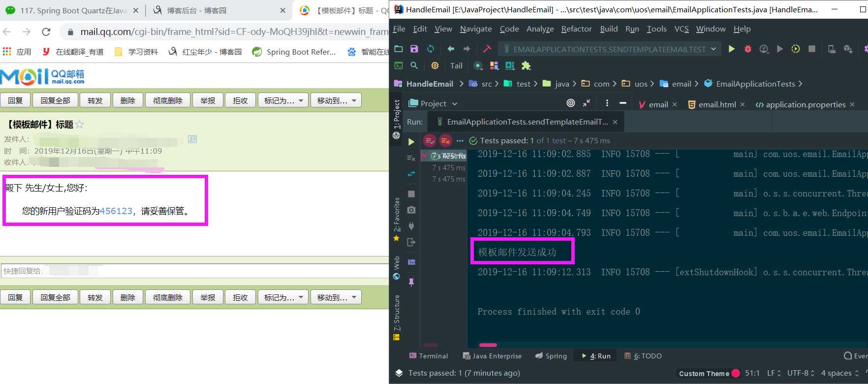Image resolution: width=868 pixels, height=384 pixels.
Task: Open bottom 标记为 dropdown in mail toolbar
Action: [x=283, y=297]
